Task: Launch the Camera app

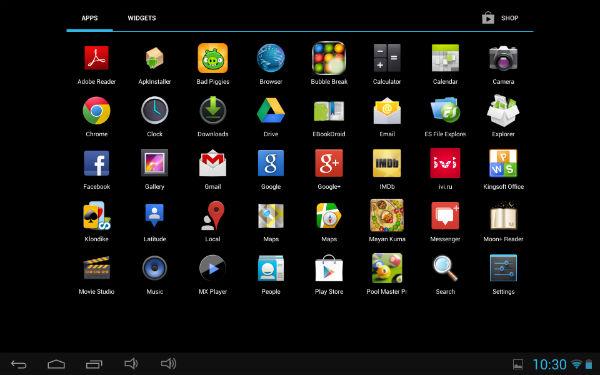Action: (503, 58)
